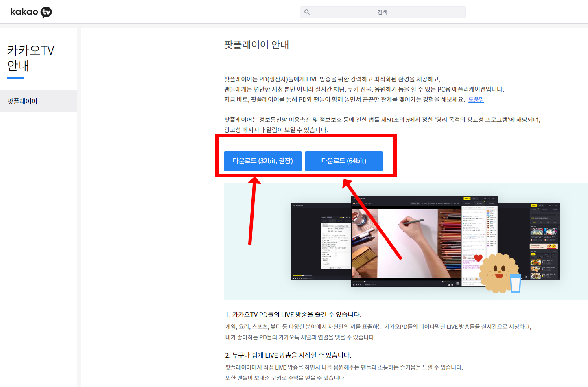Click the 다운로드 (32bit, 권장) button
This screenshot has height=387, width=588.
[262, 161]
